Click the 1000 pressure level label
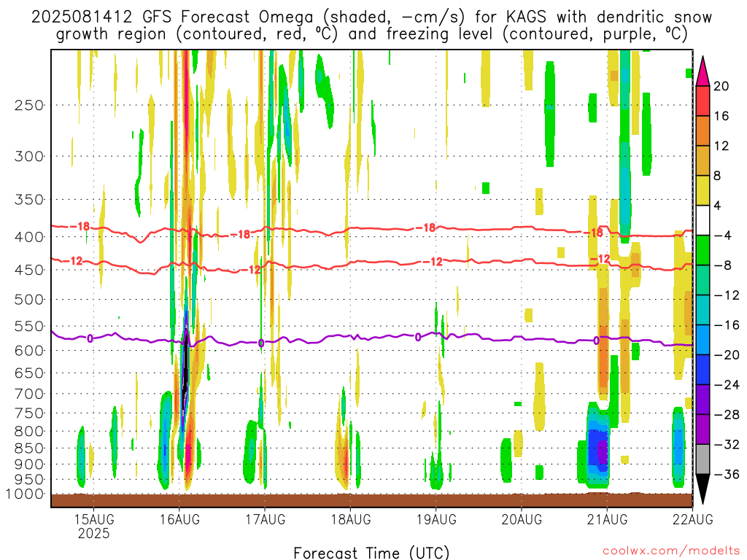Viewport: 747px width, 560px height. [25, 494]
